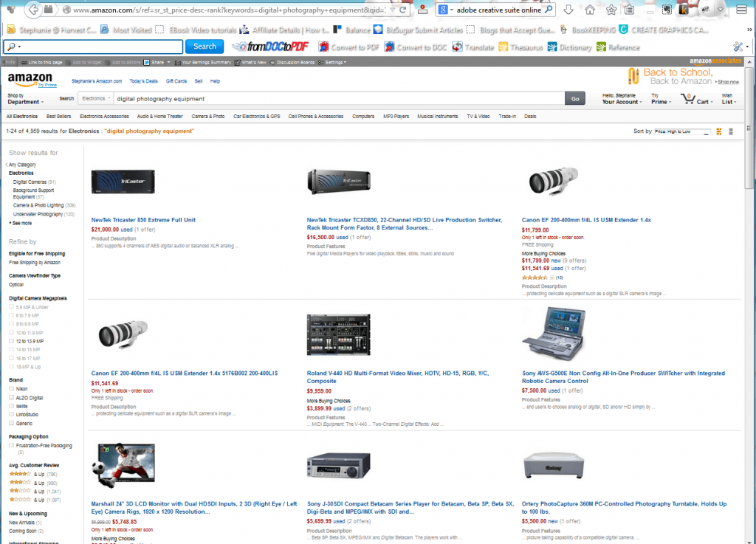The image size is (756, 544).
Task: Switch to grid view icon
Action: click(x=718, y=131)
